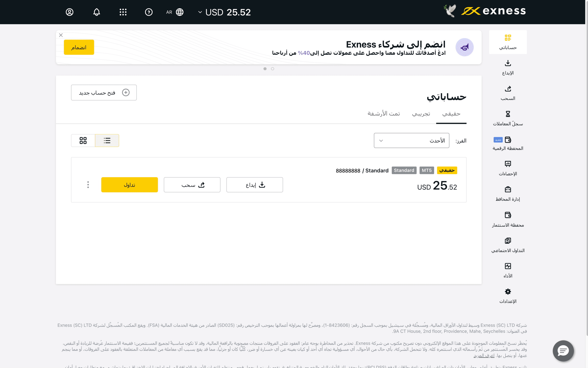Open the live chat bubble

[563, 351]
